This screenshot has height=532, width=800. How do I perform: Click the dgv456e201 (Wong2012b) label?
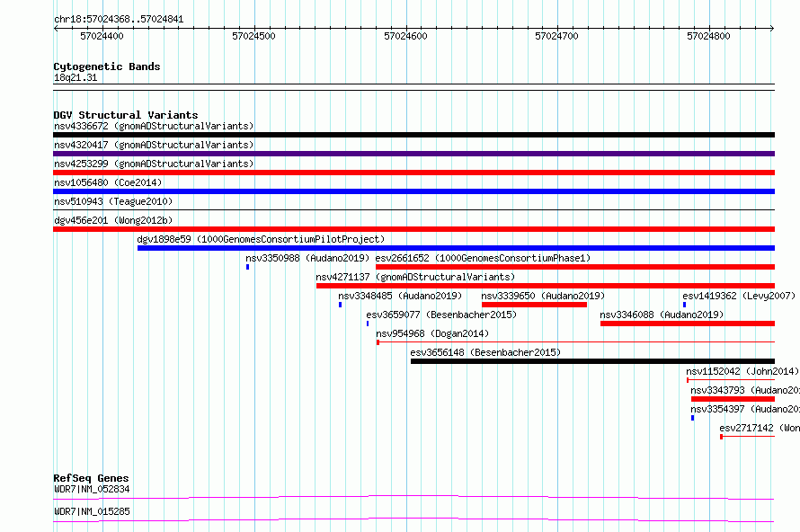(113, 220)
